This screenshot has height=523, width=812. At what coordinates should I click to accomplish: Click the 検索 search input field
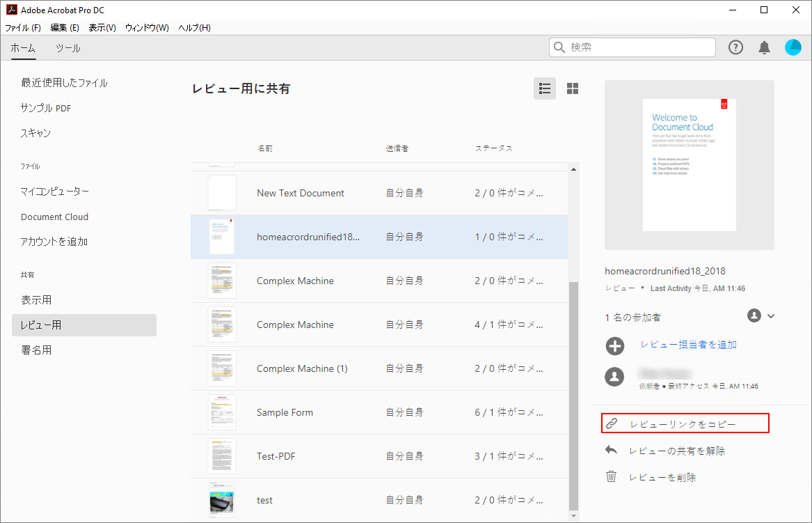coord(632,47)
